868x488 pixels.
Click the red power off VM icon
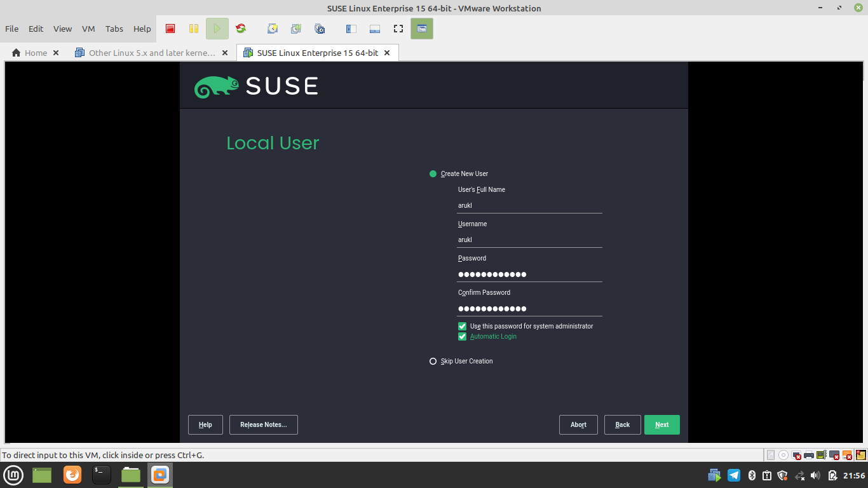(x=170, y=29)
